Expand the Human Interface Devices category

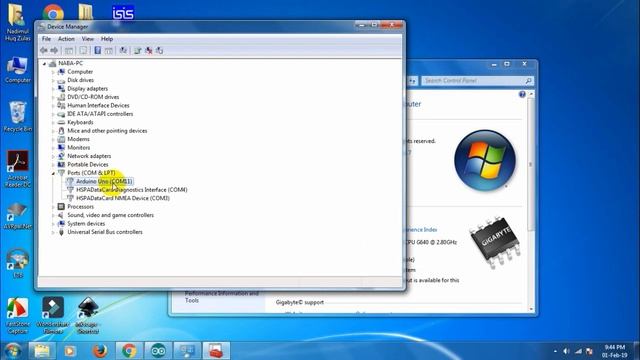pyautogui.click(x=53, y=106)
